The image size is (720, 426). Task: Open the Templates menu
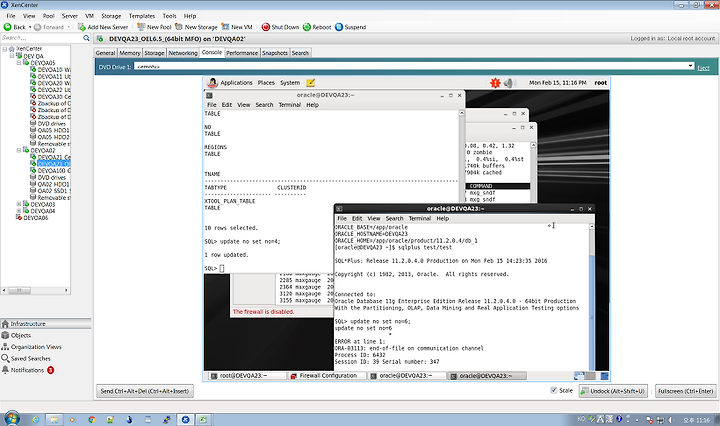pos(142,16)
